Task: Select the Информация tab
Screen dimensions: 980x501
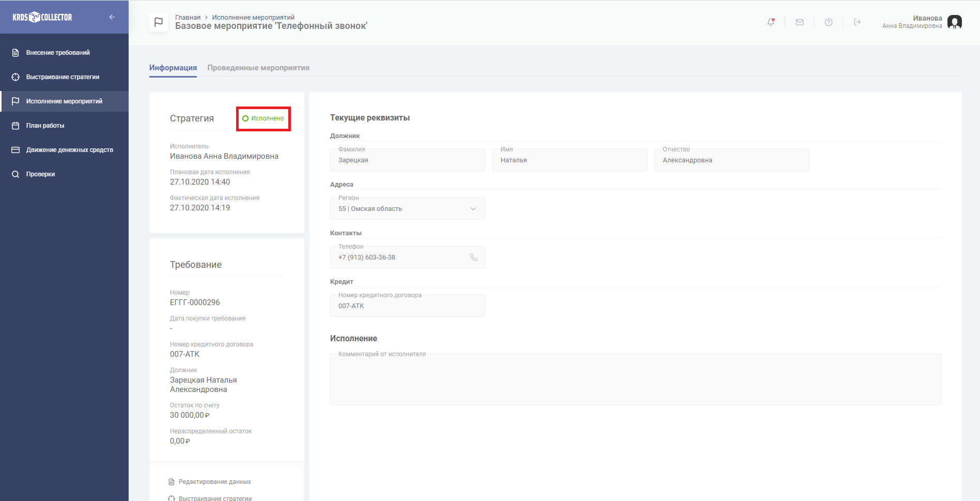Action: (x=173, y=68)
